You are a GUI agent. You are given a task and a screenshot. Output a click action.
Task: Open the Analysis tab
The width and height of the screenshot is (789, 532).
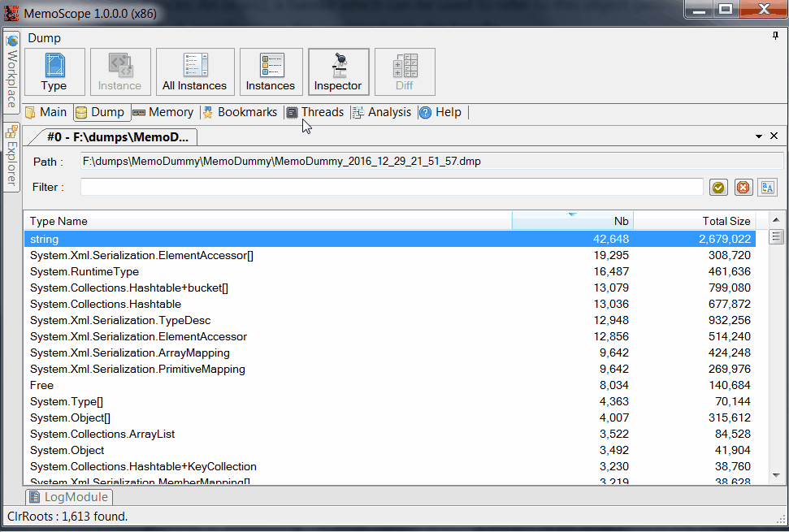click(x=382, y=112)
